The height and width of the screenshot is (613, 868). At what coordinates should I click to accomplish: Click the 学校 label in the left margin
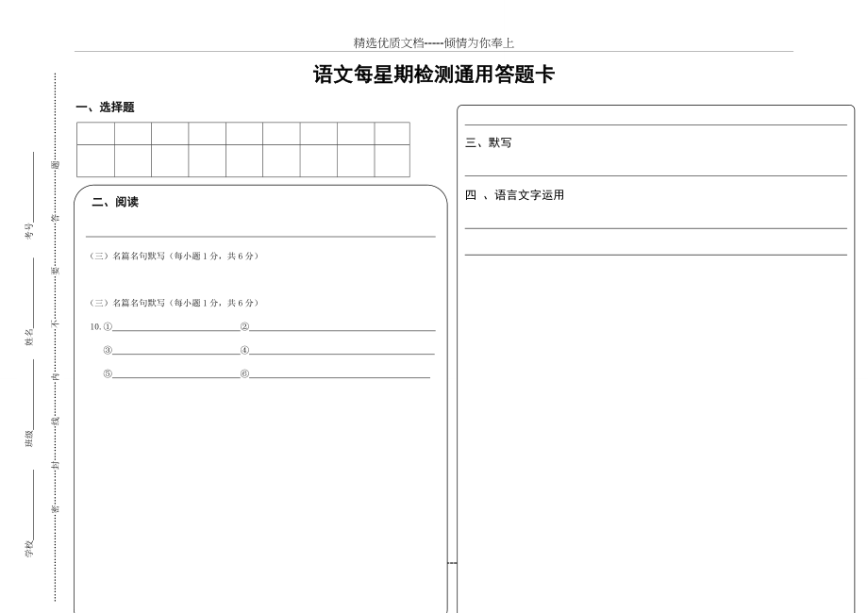29,548
